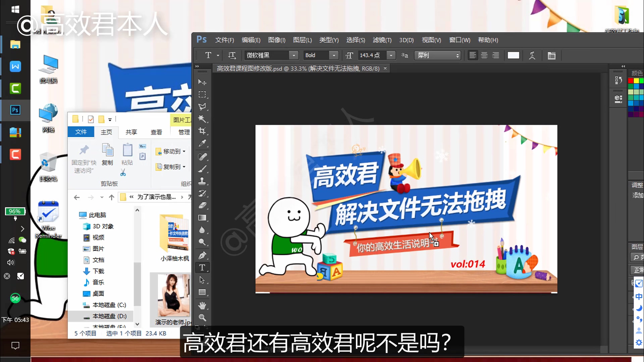Viewport: 644px width, 362px height.
Task: Select the Crop tool in the toolbar
Action: click(203, 131)
